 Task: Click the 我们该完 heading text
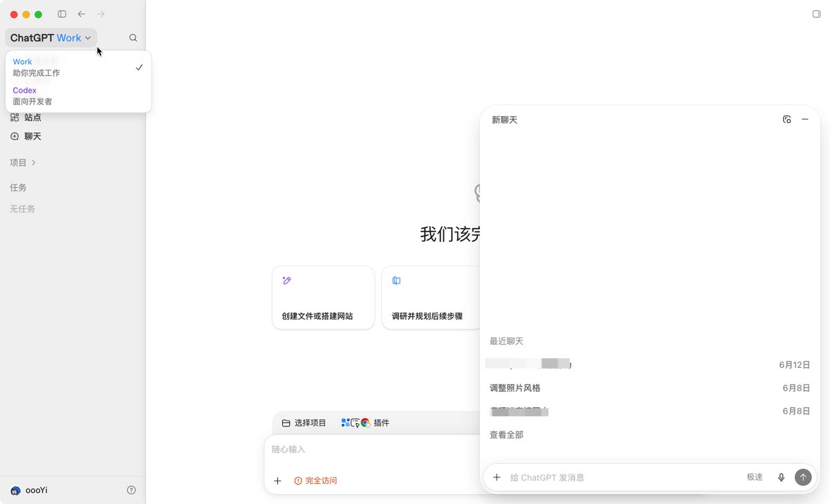pos(450,234)
